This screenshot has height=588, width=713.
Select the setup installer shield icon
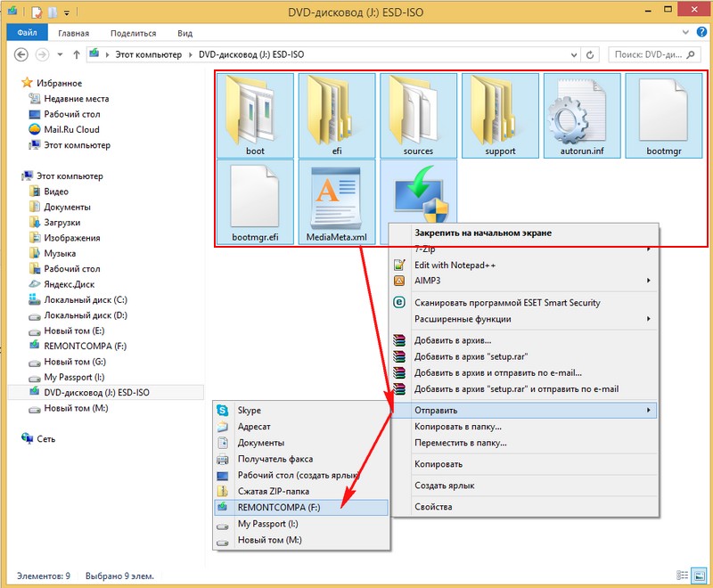[421, 194]
